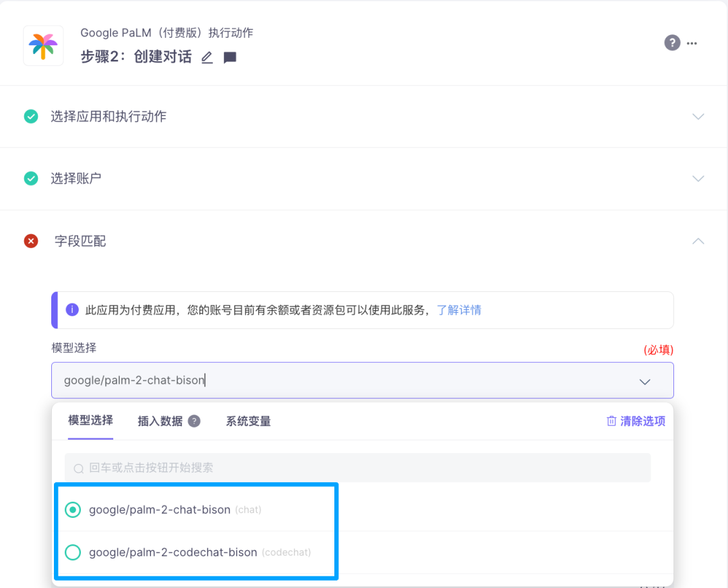Click the search magnifier icon

pos(78,468)
